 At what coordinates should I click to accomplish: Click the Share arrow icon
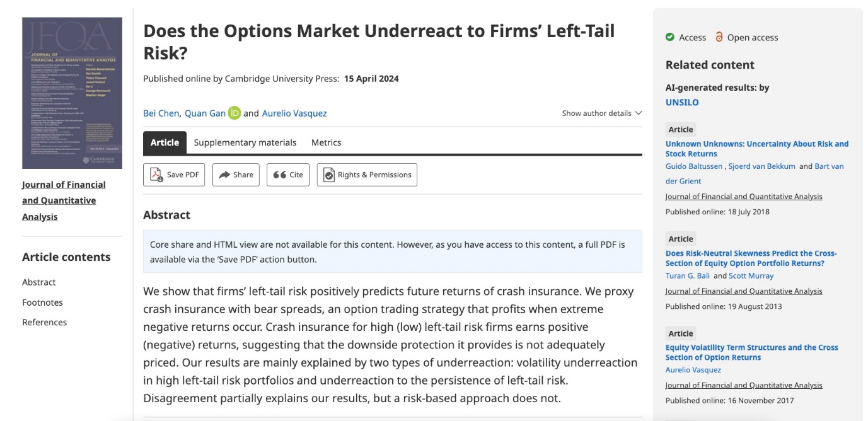tap(224, 175)
